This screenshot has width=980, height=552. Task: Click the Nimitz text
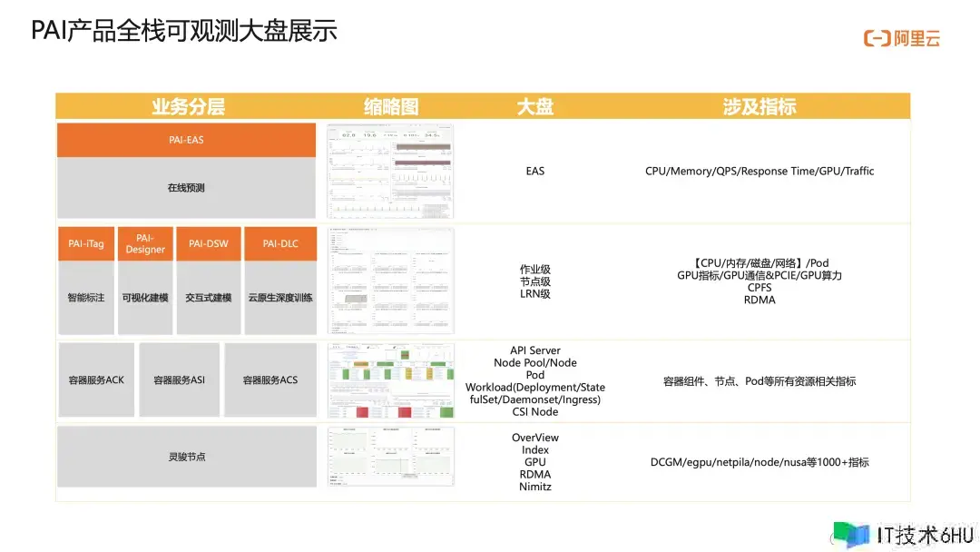point(535,487)
